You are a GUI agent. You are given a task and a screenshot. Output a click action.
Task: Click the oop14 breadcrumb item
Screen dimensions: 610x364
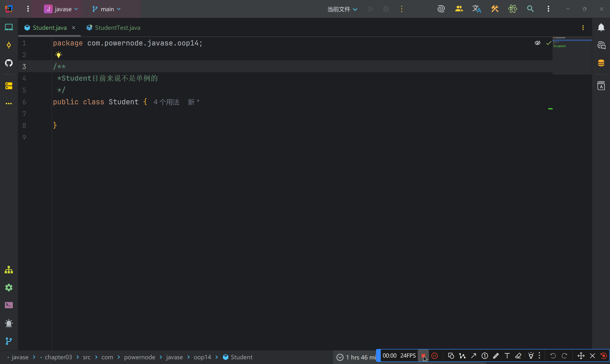pyautogui.click(x=202, y=357)
